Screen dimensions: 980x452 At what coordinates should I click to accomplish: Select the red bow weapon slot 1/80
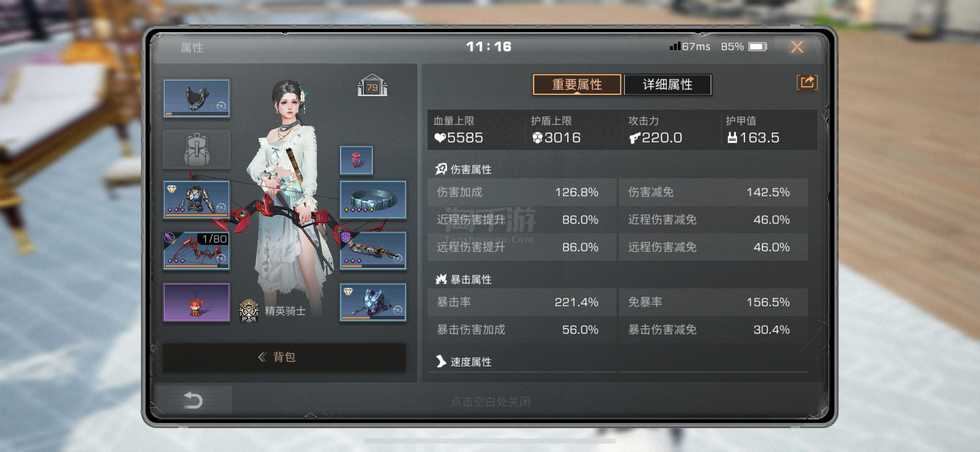pos(196,250)
